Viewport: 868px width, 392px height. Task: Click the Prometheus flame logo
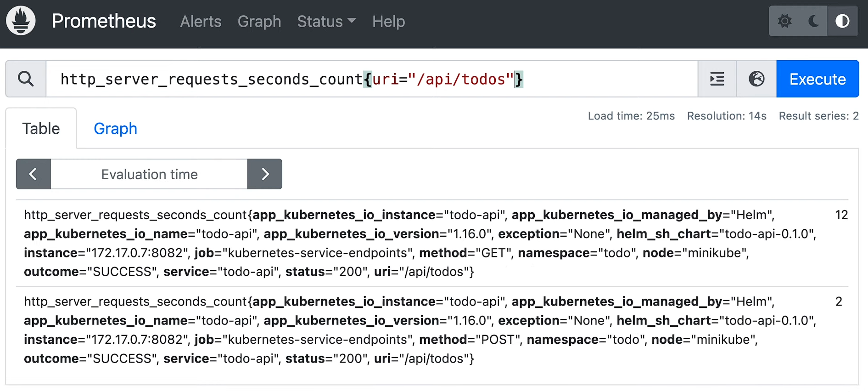point(21,21)
